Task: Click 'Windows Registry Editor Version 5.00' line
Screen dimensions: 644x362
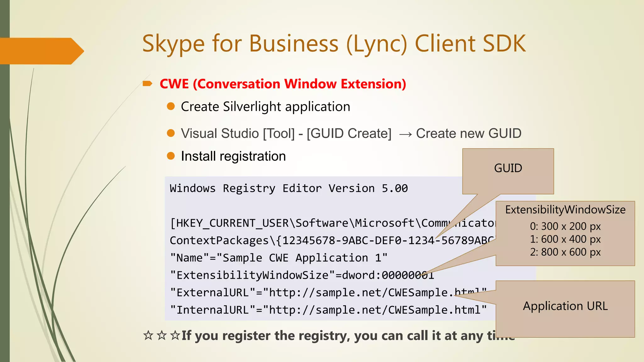Action: pyautogui.click(x=289, y=189)
